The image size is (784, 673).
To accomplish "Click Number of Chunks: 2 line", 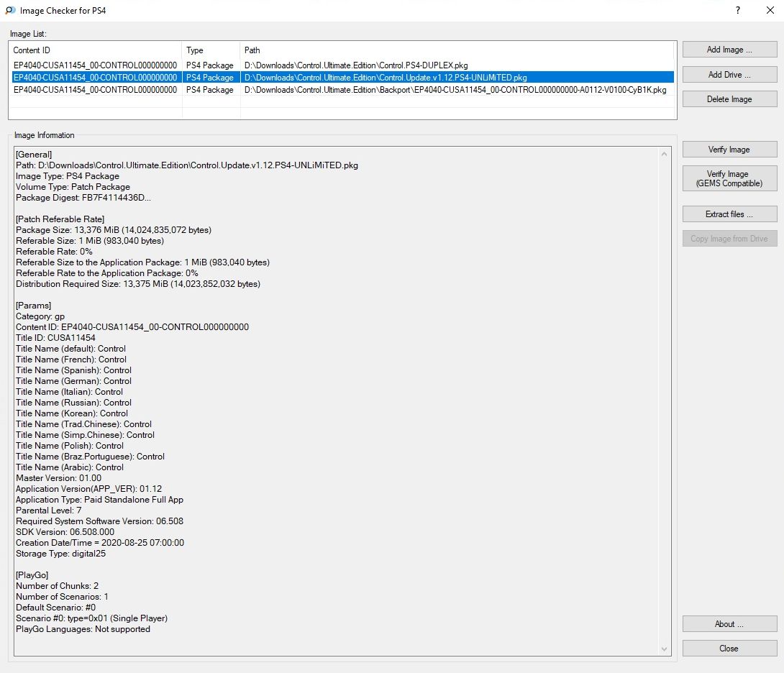I will click(57, 586).
